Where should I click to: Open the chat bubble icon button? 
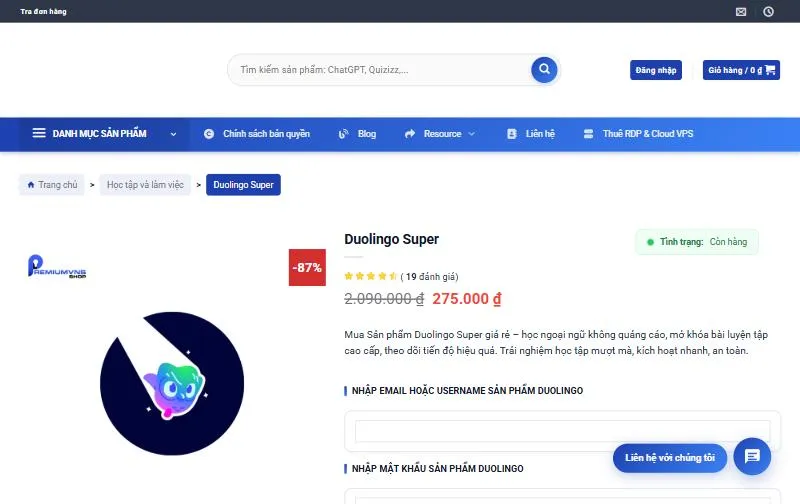[x=752, y=456]
